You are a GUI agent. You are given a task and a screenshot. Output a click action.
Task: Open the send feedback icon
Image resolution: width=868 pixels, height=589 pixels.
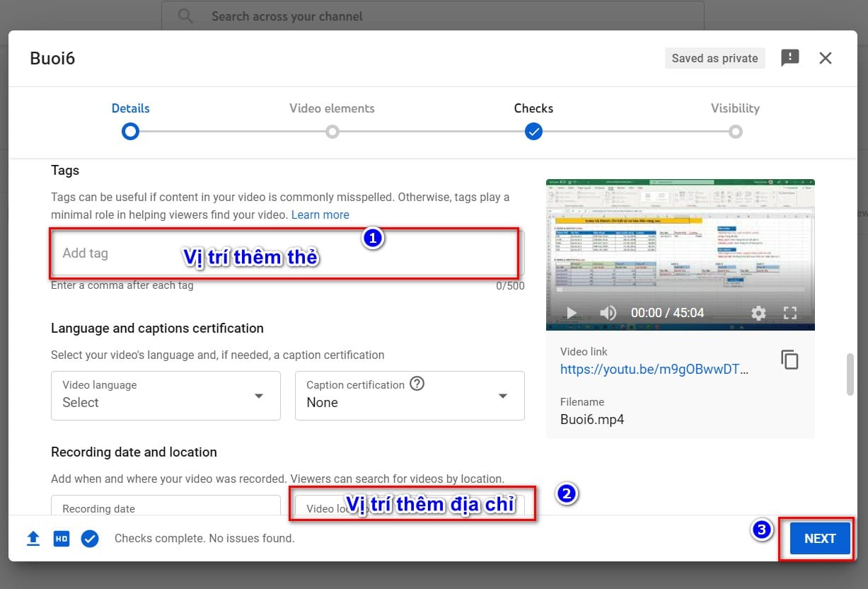pos(789,58)
